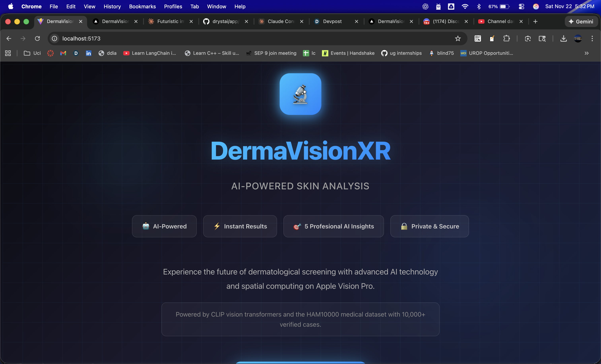The width and height of the screenshot is (601, 364).
Task: Click the Private & Secure badge
Action: (x=429, y=226)
